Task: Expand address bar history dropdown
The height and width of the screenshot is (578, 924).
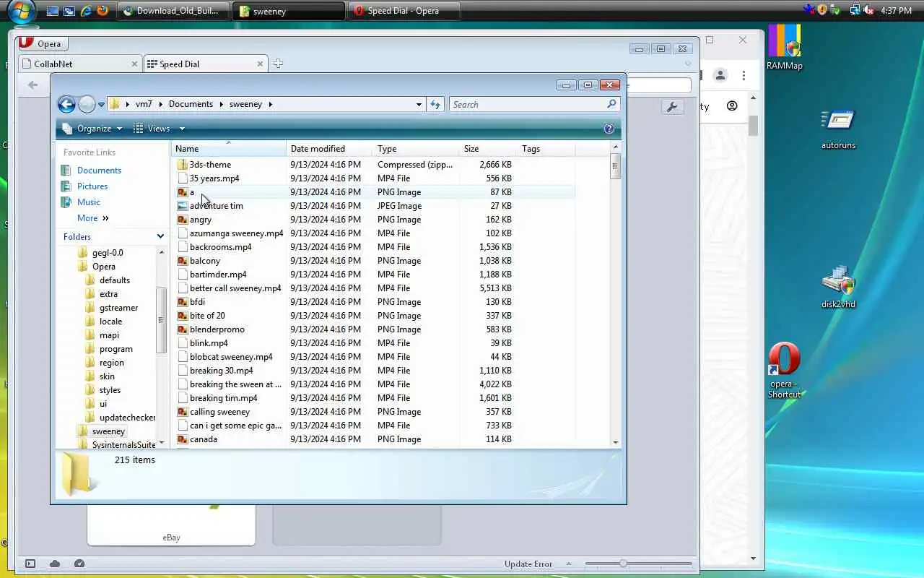Action: 419,104
